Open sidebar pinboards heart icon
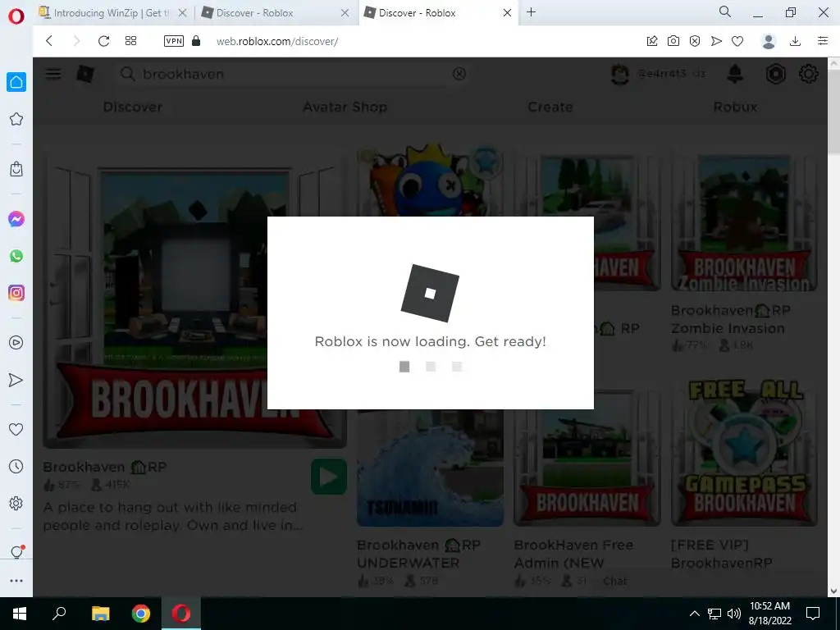The image size is (840, 630). coord(16,429)
